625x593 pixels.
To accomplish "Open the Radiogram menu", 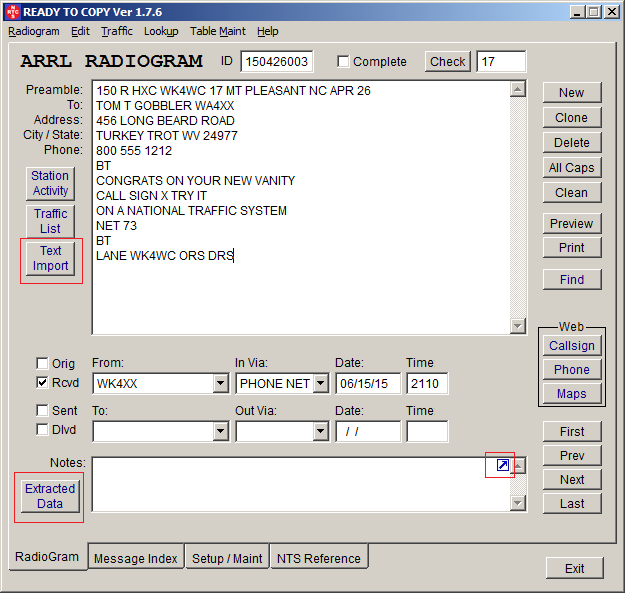I will [x=34, y=31].
